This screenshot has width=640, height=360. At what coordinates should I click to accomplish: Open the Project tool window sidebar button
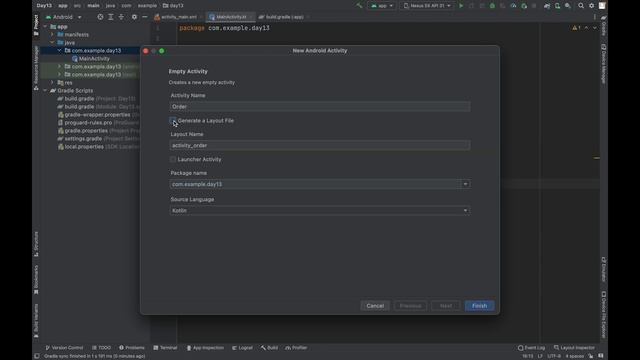coord(36,24)
